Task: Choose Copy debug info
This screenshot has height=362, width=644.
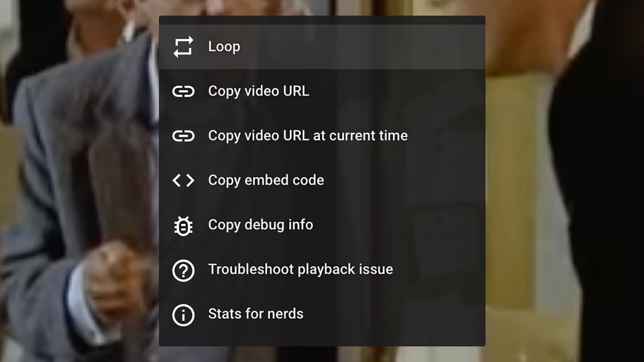Action: tap(260, 225)
